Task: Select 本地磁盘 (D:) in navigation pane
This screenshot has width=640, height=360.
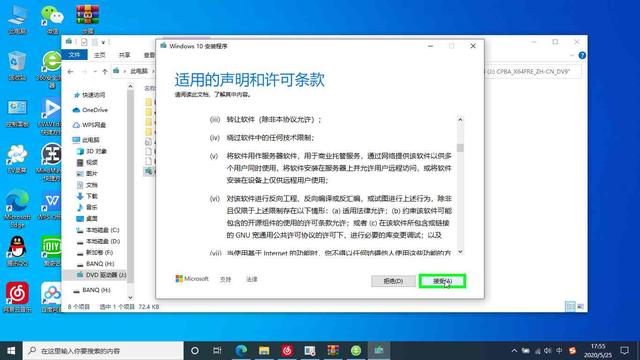Action: click(103, 242)
